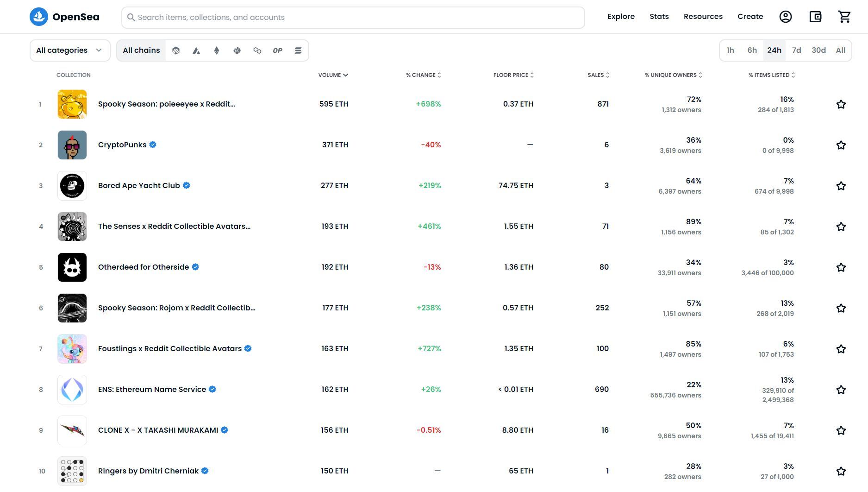868x492 pixels.
Task: Open Otherdeed collection avatar
Action: 72,267
